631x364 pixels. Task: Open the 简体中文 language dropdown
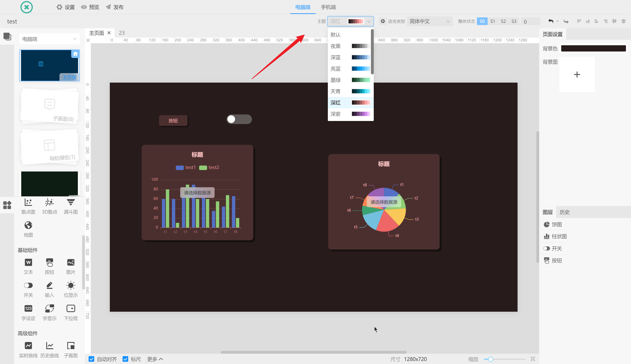[x=430, y=21]
